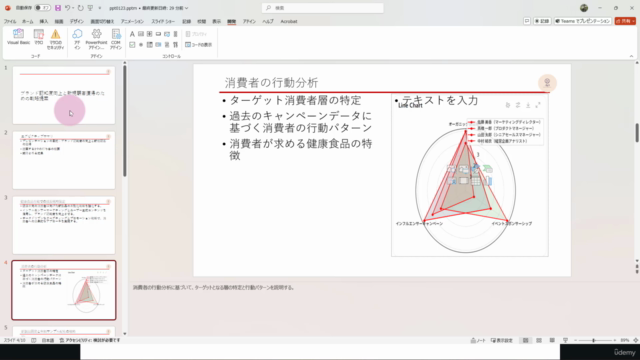Click Present in Teams button
Screen dimensions: 640x360
(582, 21)
